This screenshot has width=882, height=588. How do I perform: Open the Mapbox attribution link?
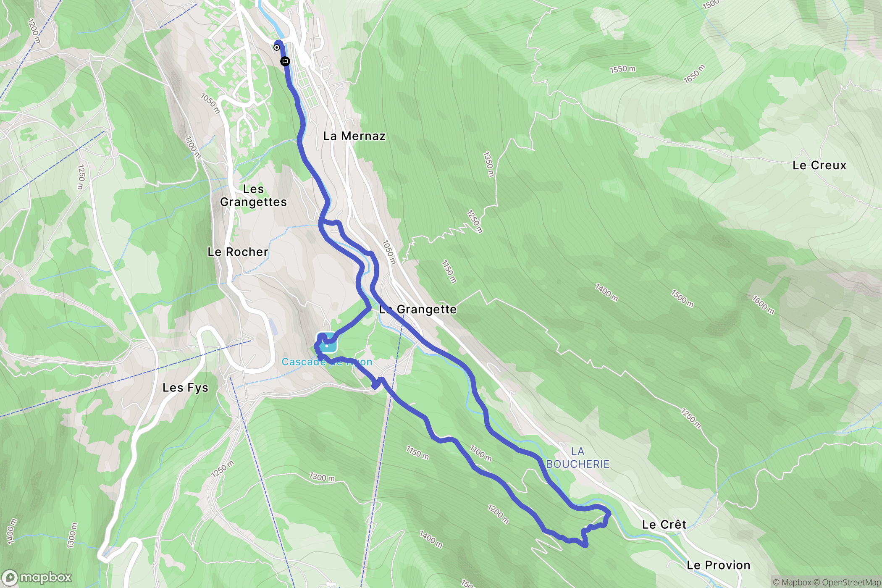click(x=792, y=582)
